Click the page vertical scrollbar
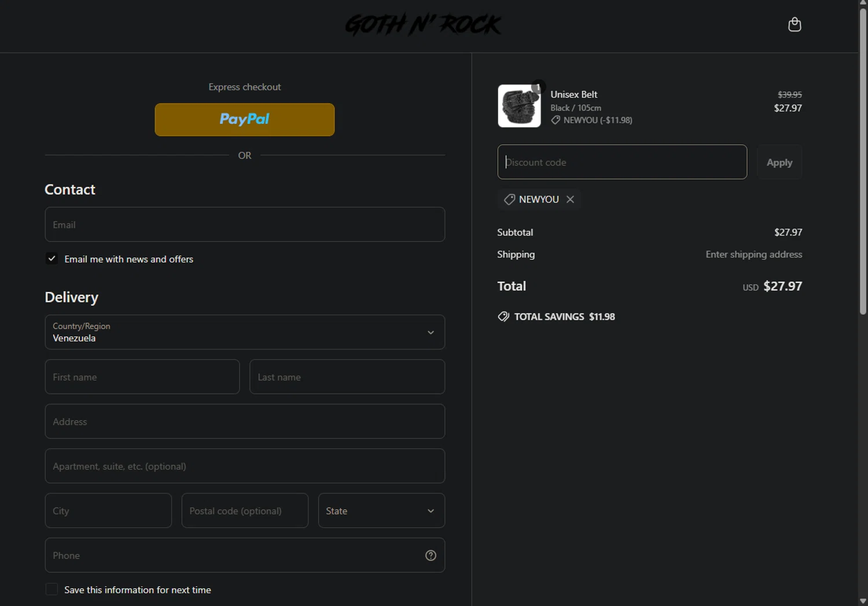This screenshot has height=606, width=868. [863, 162]
